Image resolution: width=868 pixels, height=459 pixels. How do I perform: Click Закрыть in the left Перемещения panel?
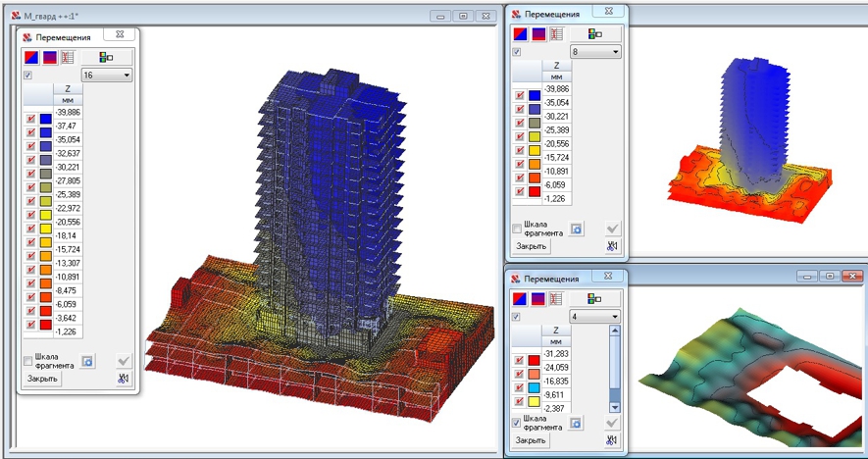42,379
